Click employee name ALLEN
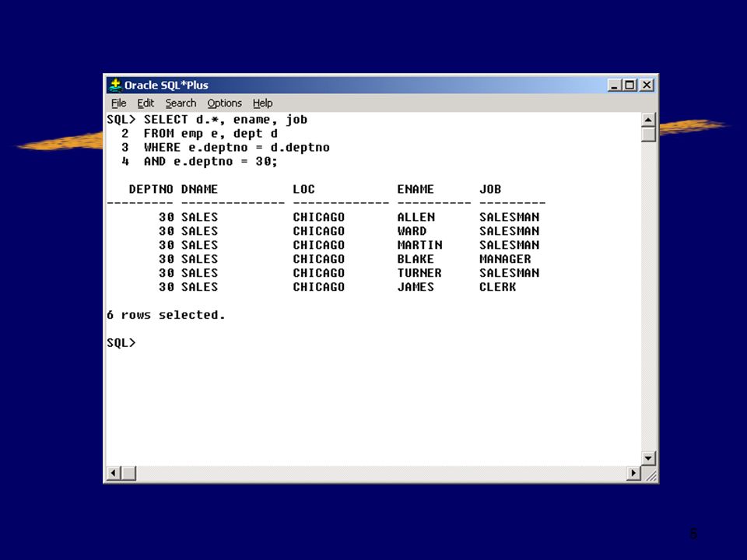747x560 pixels. pyautogui.click(x=416, y=217)
